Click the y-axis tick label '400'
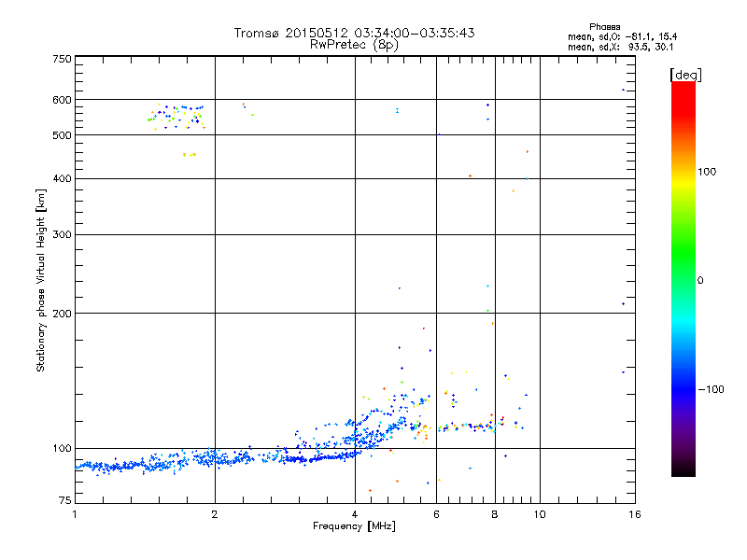 tap(62, 179)
